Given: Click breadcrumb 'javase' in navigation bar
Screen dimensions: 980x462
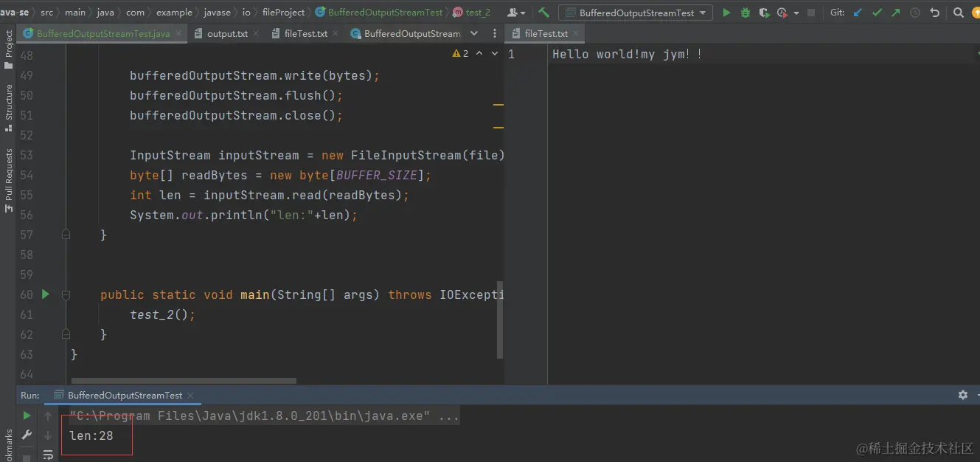Looking at the screenshot, I should pyautogui.click(x=217, y=13).
